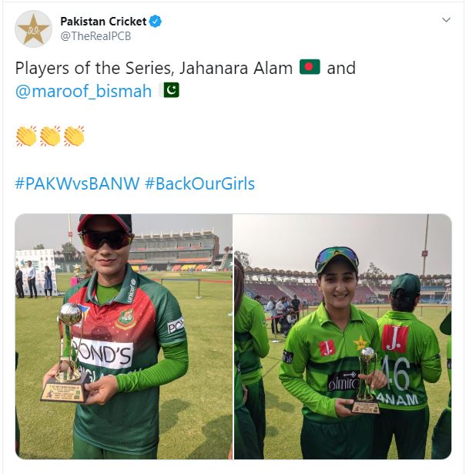Click the golden trophy held by Bismah
This screenshot has height=474, width=476.
366,381
